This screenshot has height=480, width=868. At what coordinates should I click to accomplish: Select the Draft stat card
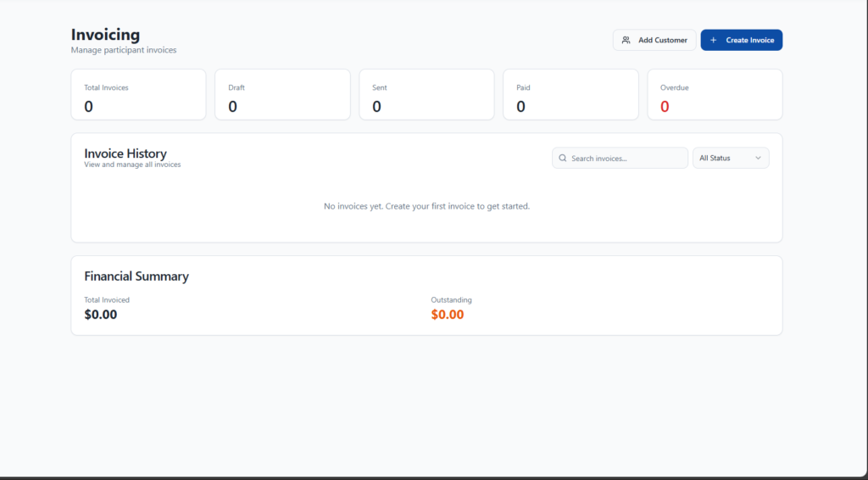pyautogui.click(x=282, y=95)
